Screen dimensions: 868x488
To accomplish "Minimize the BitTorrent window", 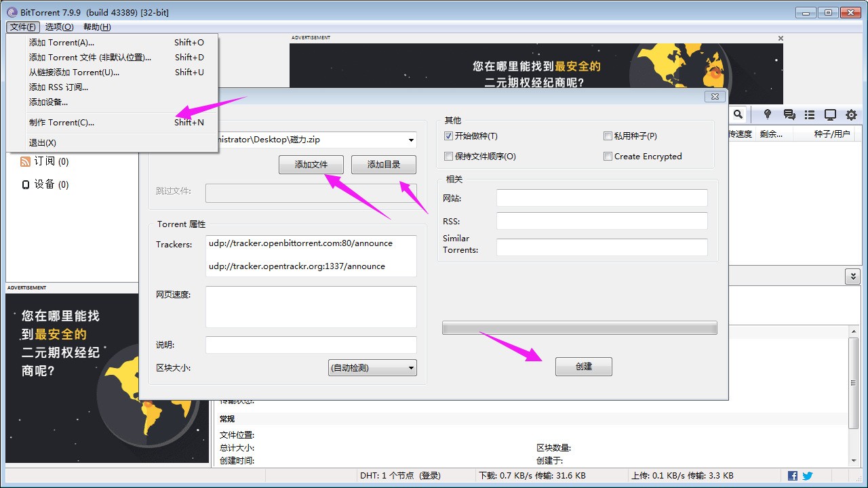I will click(x=806, y=12).
